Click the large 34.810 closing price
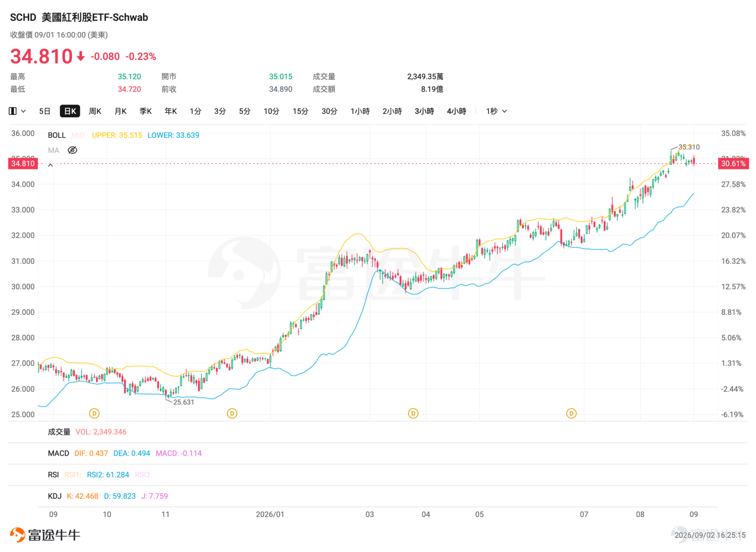756x552 pixels. (42, 56)
